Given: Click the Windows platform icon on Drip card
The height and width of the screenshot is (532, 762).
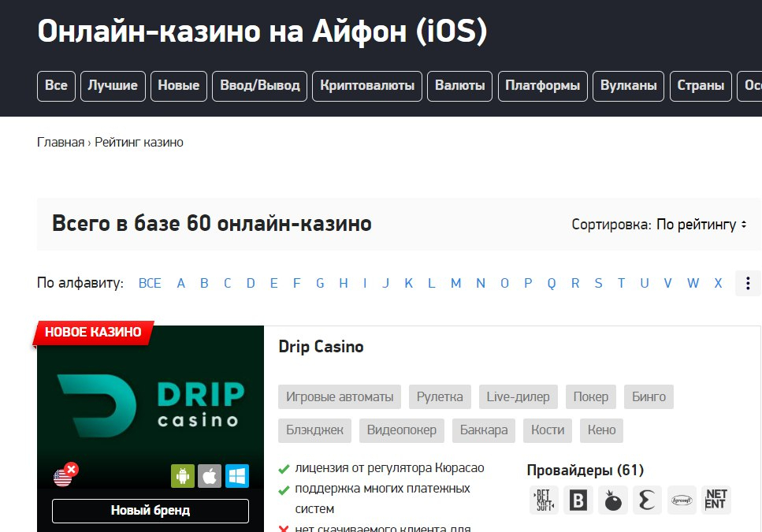Looking at the screenshot, I should (x=237, y=475).
